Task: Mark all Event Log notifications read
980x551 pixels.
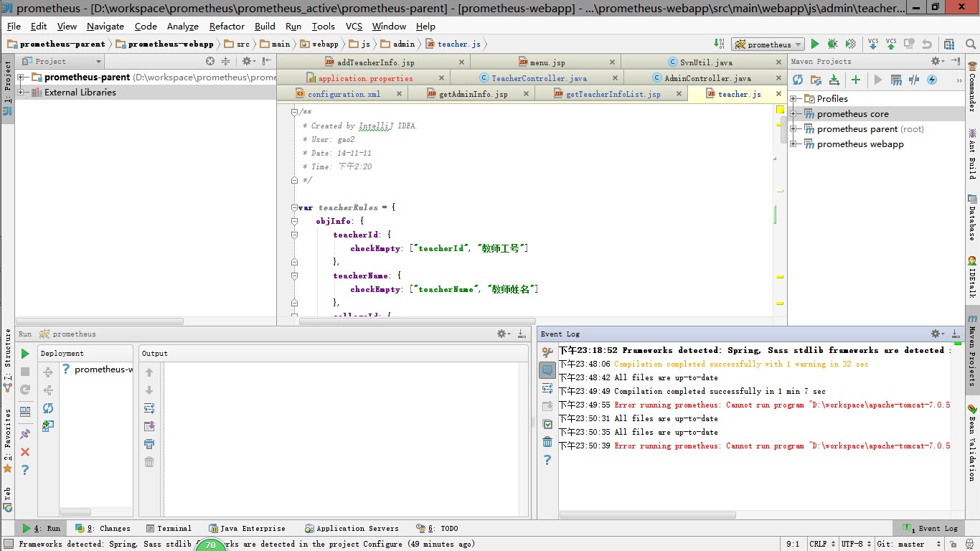Action: pos(547,424)
